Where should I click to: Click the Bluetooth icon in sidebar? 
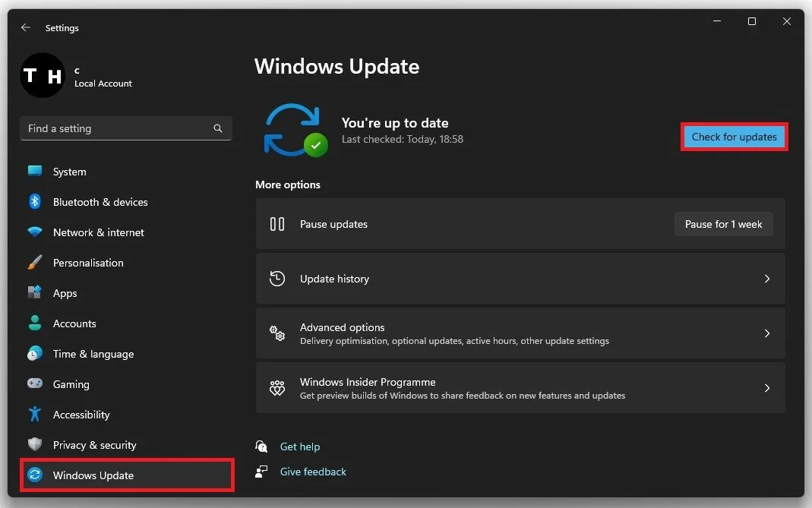pos(35,201)
